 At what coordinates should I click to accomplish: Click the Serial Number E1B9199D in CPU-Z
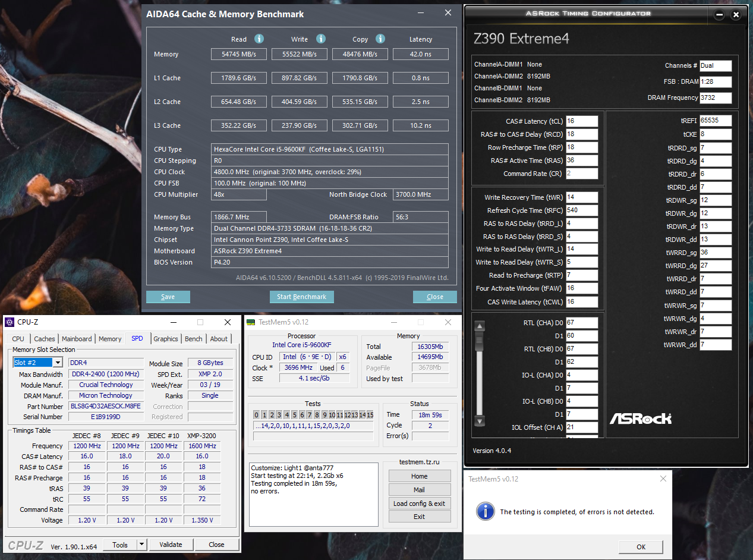tap(106, 417)
